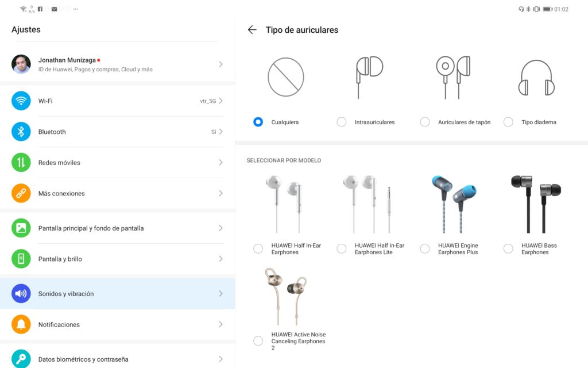Open the Sonidos y vibración menu entry
588x368 pixels.
click(117, 293)
